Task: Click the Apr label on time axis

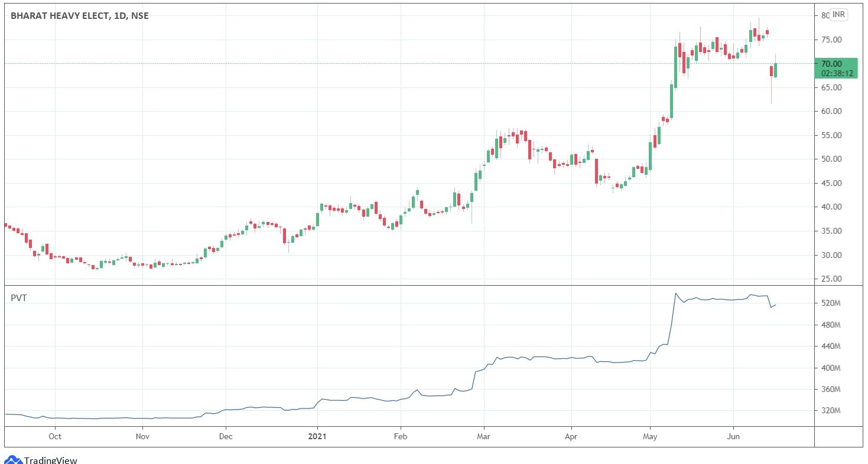Action: (571, 437)
